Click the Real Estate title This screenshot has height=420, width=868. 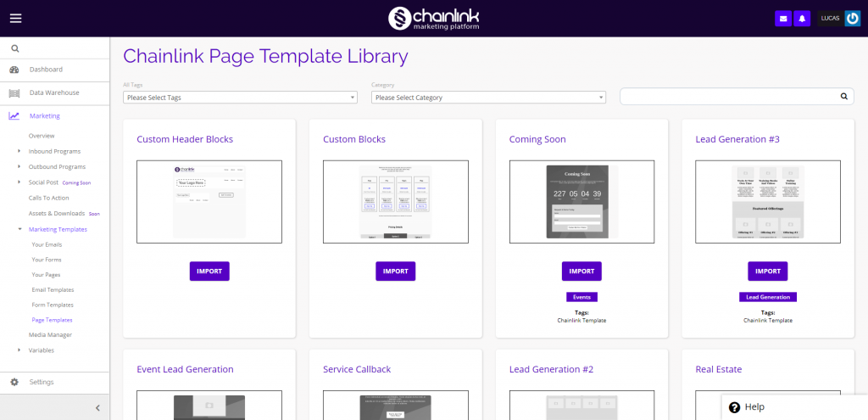click(x=719, y=369)
